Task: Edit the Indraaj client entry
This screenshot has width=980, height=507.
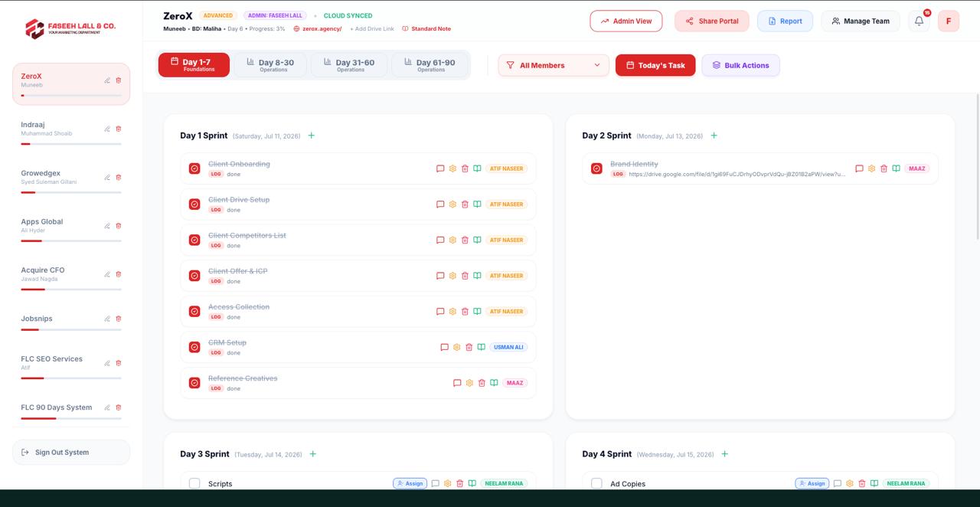Action: [107, 129]
